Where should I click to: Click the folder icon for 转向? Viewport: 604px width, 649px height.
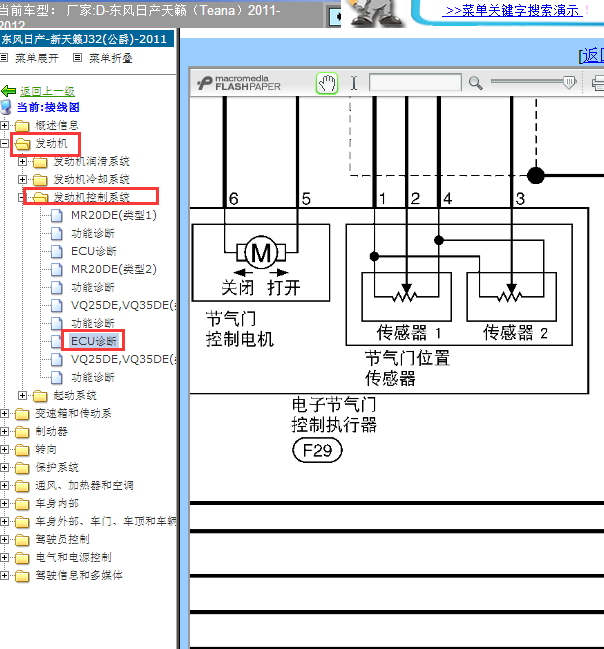click(x=22, y=449)
